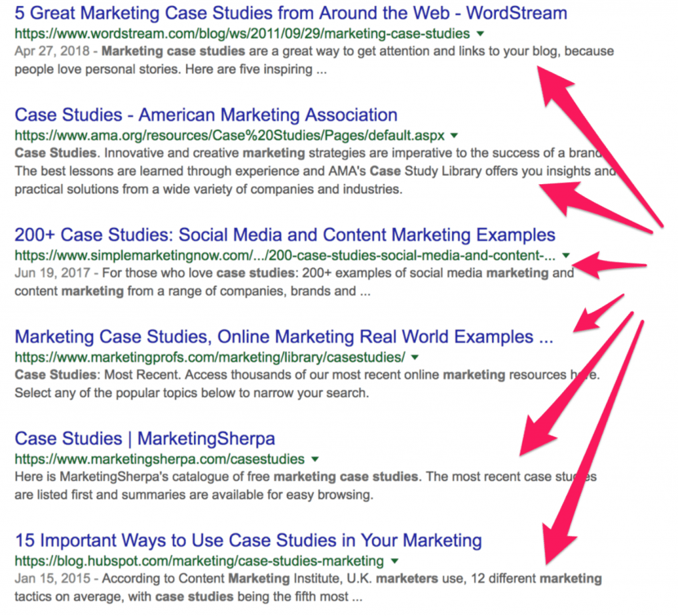Click the 'Jun 19, 2017' date text

(x=52, y=273)
